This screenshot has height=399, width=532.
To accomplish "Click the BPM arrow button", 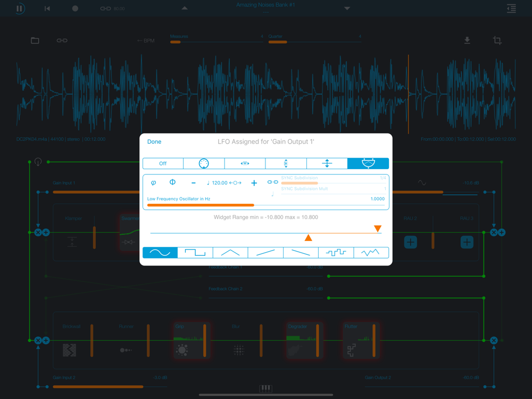I will point(146,41).
